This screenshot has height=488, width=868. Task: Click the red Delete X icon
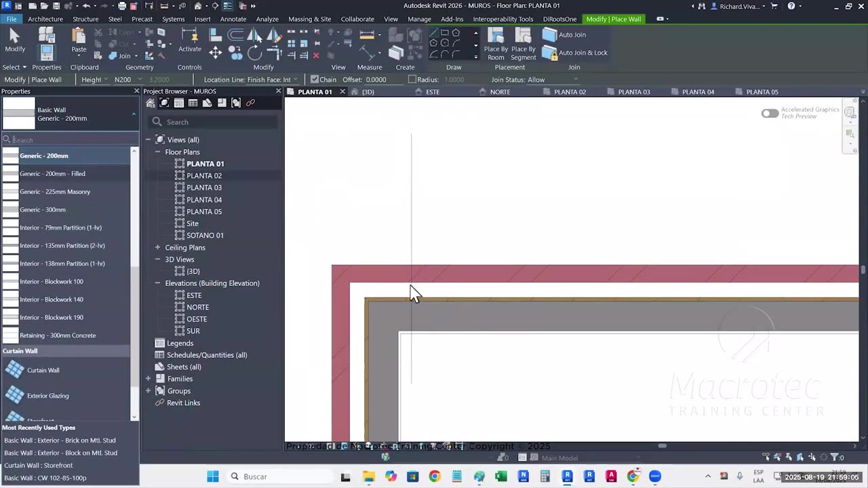coord(316,56)
